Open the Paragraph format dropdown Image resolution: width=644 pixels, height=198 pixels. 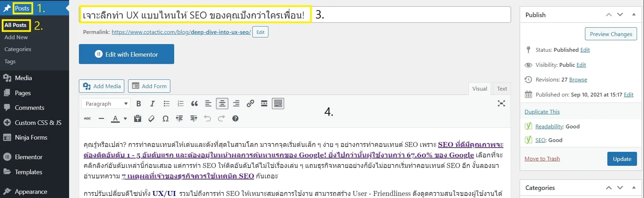coord(106,104)
